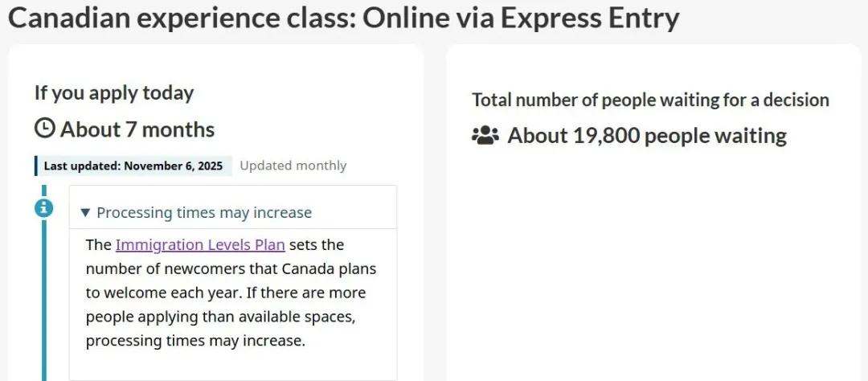Image resolution: width=868 pixels, height=381 pixels.
Task: Click "number of newcomers that Canada plans" line
Action: (x=231, y=268)
